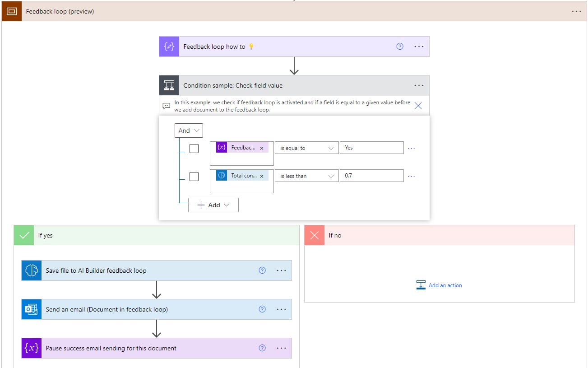Edit the 0.7 value field
The height and width of the screenshot is (368, 588).
(x=371, y=176)
